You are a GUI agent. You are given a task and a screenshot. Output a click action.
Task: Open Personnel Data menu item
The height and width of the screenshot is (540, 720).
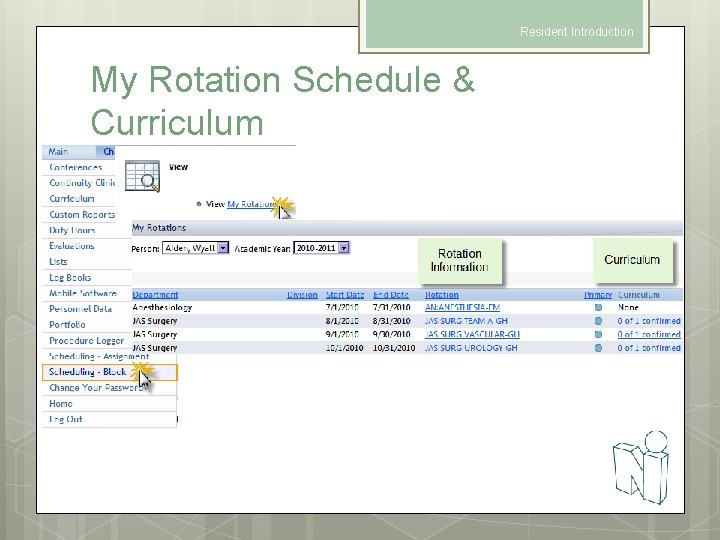pyautogui.click(x=80, y=309)
